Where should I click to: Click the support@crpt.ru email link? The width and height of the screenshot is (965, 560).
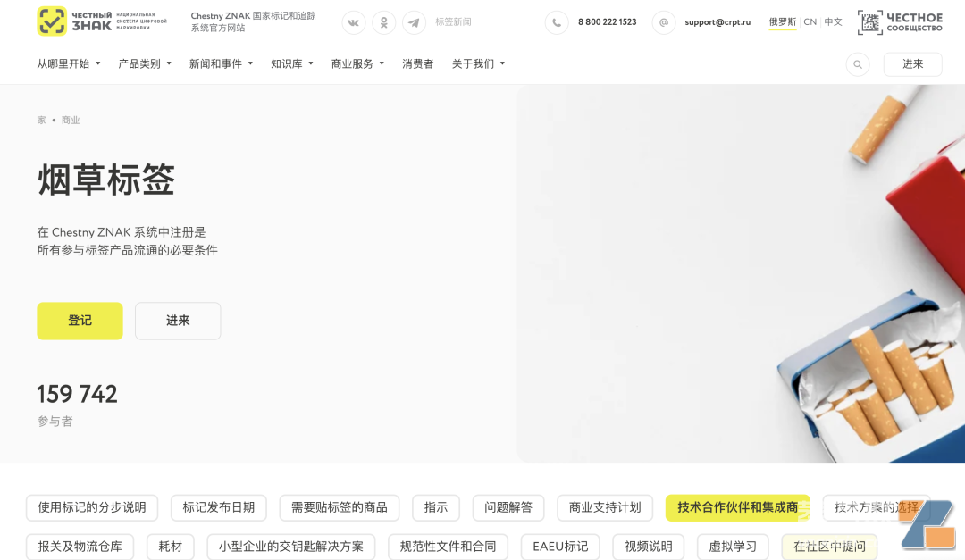(717, 22)
